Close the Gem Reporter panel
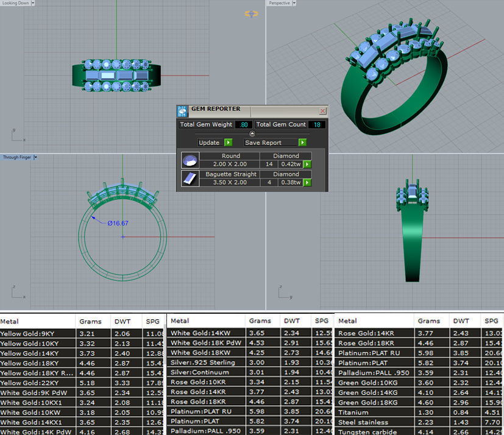The width and height of the screenshot is (504, 435). (323, 111)
